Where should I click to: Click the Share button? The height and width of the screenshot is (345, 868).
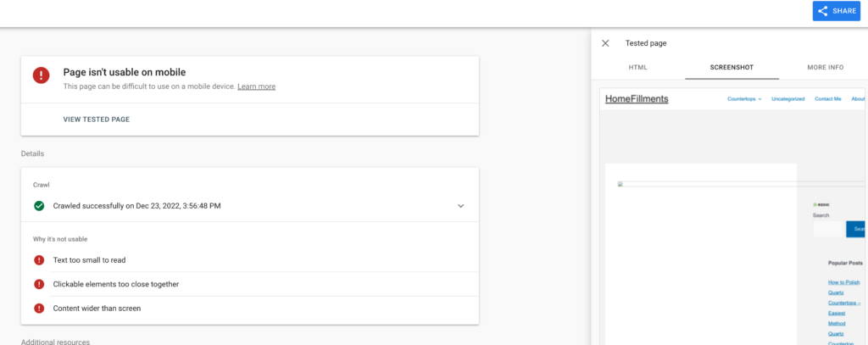coord(836,11)
